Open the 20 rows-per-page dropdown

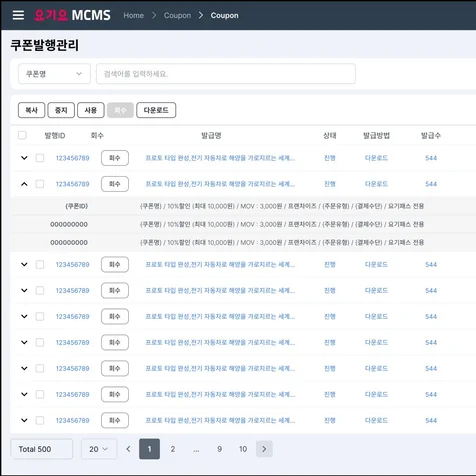tap(99, 449)
